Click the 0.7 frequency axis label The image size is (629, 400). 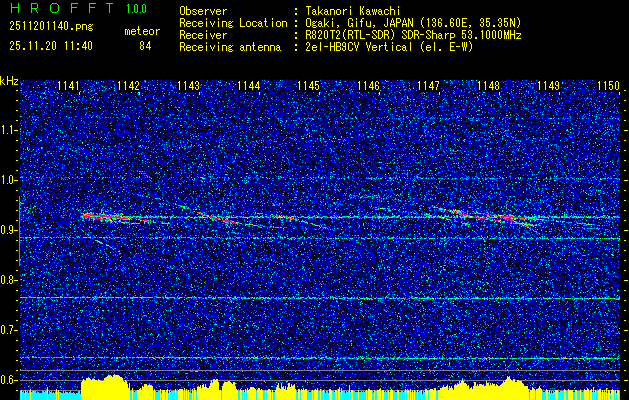[x=10, y=330]
